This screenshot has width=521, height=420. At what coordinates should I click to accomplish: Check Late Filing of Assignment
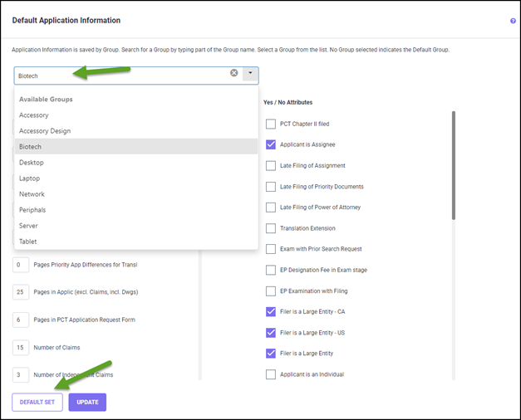pos(271,165)
